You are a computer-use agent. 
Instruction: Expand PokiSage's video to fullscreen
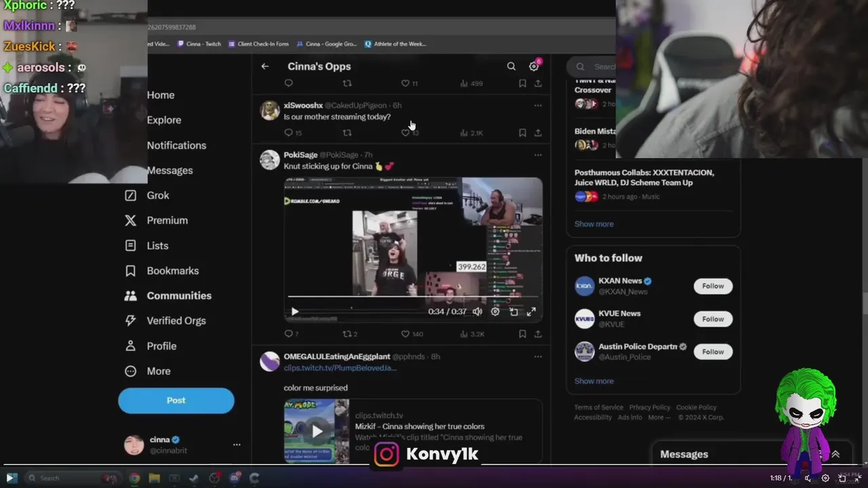click(x=532, y=312)
